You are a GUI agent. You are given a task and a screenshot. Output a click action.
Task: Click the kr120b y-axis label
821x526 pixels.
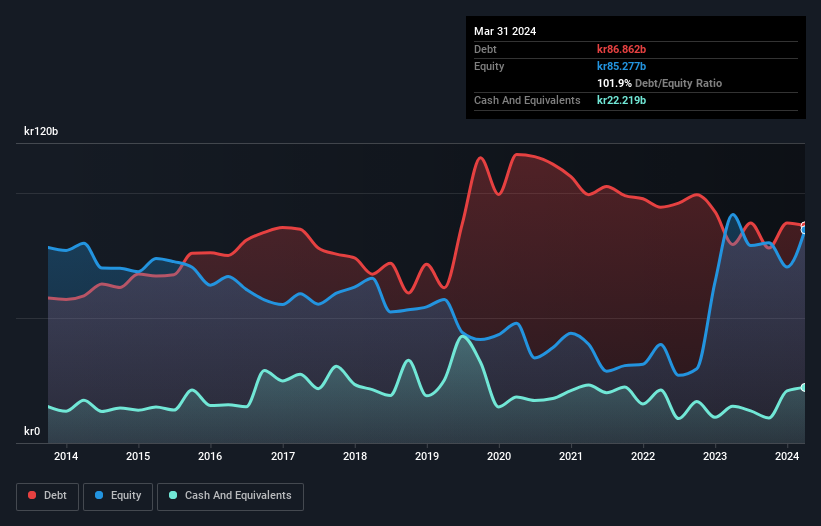click(x=41, y=131)
